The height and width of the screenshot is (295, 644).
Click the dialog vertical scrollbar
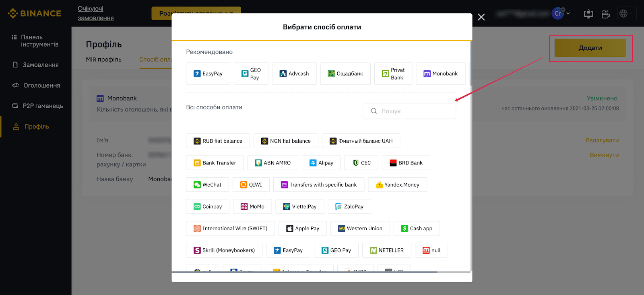pos(471,63)
